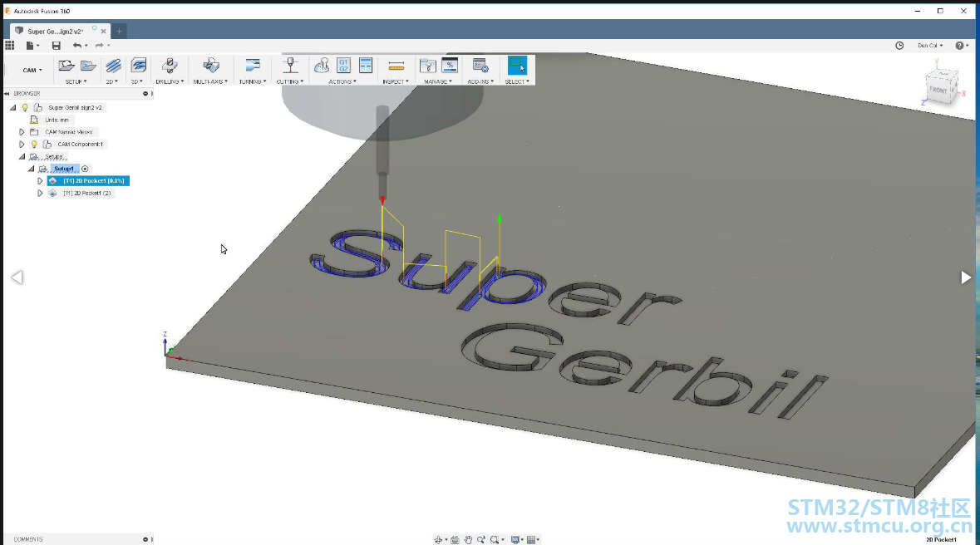Image resolution: width=980 pixels, height=545 pixels.
Task: Redo the last action
Action: [100, 45]
